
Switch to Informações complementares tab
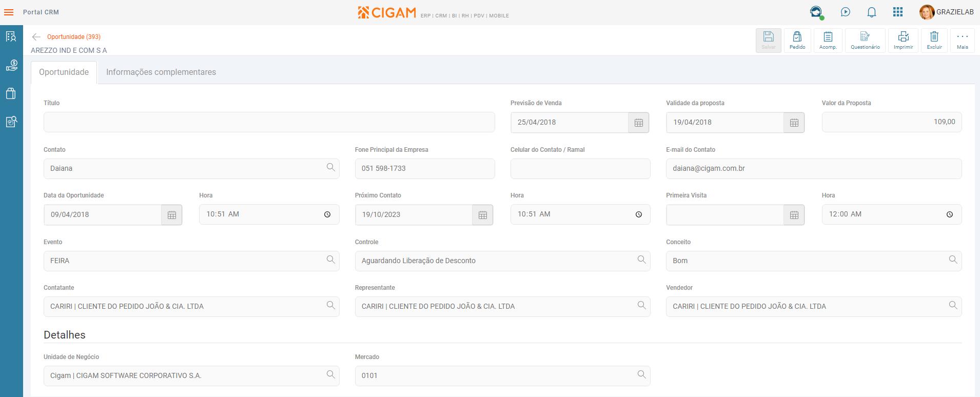[161, 72]
